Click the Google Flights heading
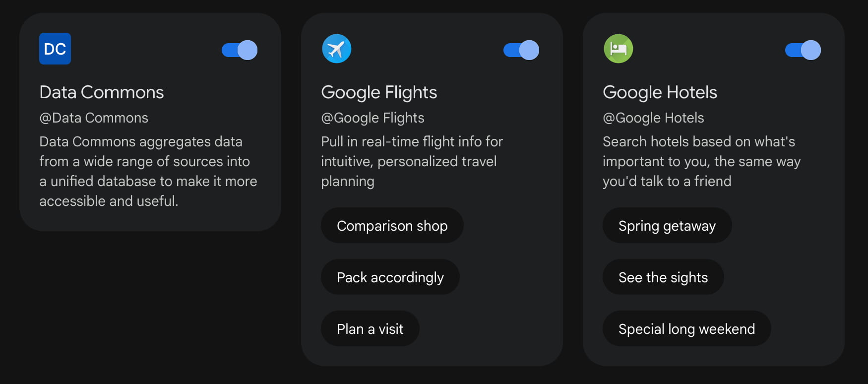Screen dimensions: 868x384 pos(379,92)
